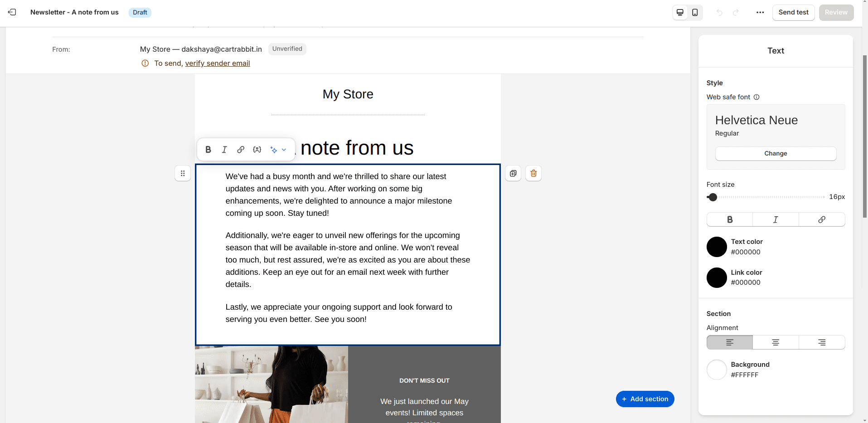868x423 pixels.
Task: Toggle italic formatting in the Text style panel
Action: point(776,219)
